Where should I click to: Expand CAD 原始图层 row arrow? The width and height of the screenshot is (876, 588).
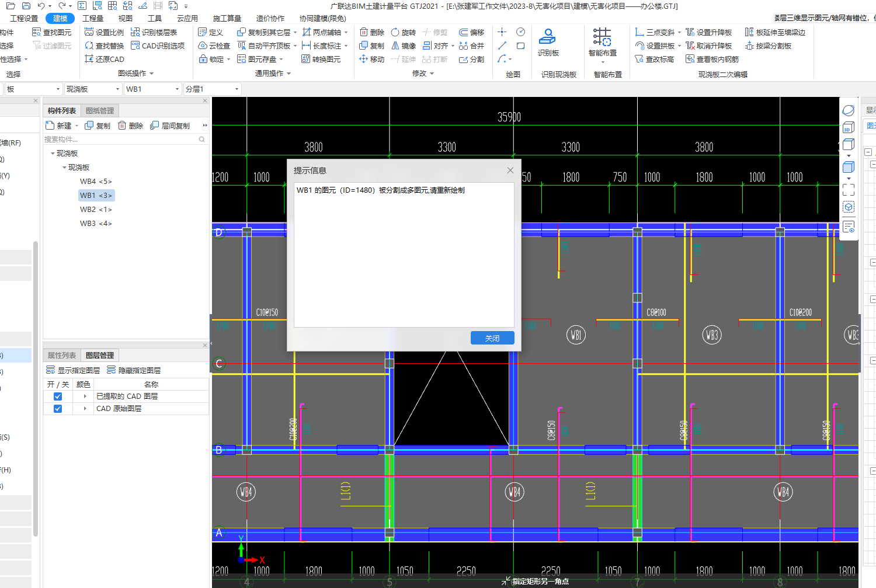85,409
